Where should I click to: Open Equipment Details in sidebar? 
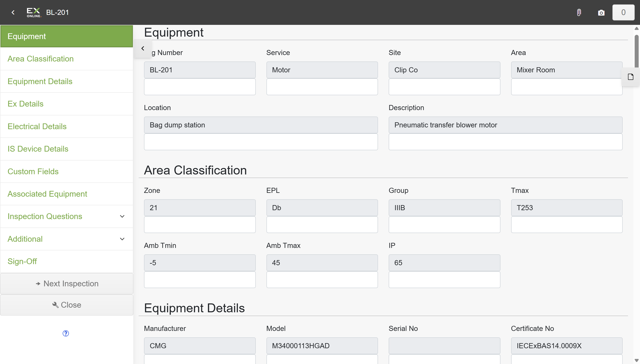click(x=67, y=81)
